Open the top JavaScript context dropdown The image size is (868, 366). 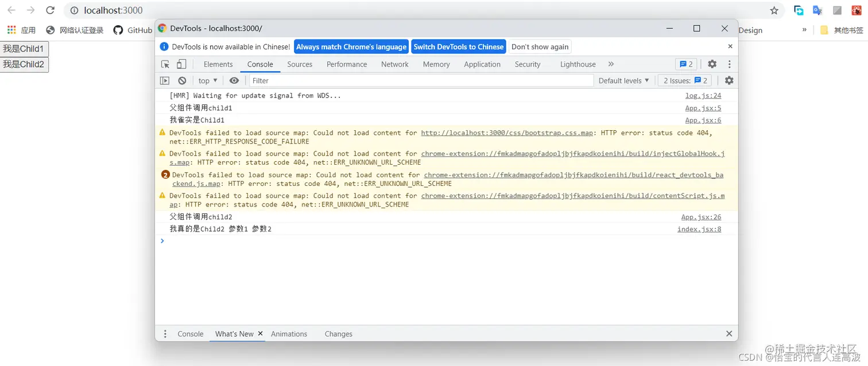coord(208,81)
